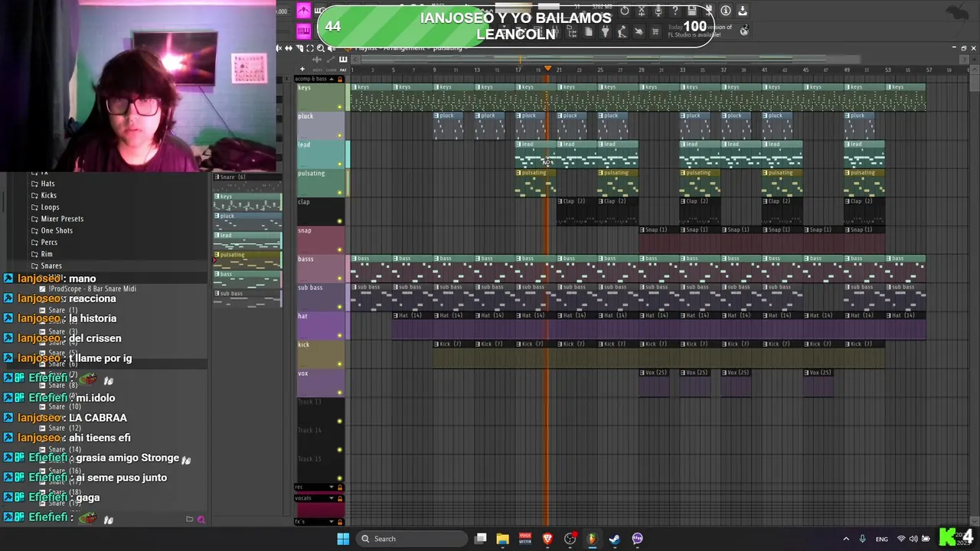The width and height of the screenshot is (980, 551).
Task: Open Steam from the taskbar
Action: tap(614, 539)
